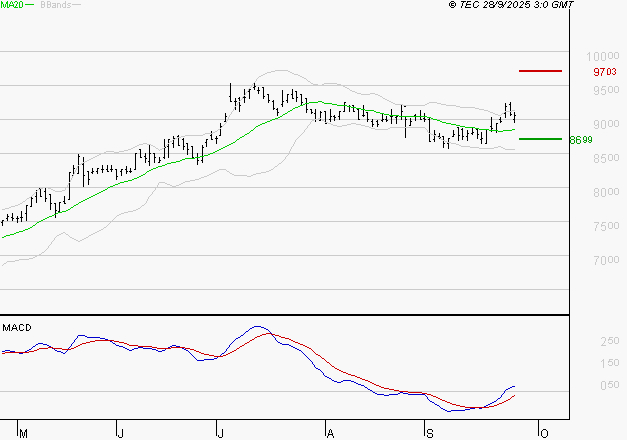Click the BBands legend label
The image size is (627, 440).
pyautogui.click(x=56, y=5)
